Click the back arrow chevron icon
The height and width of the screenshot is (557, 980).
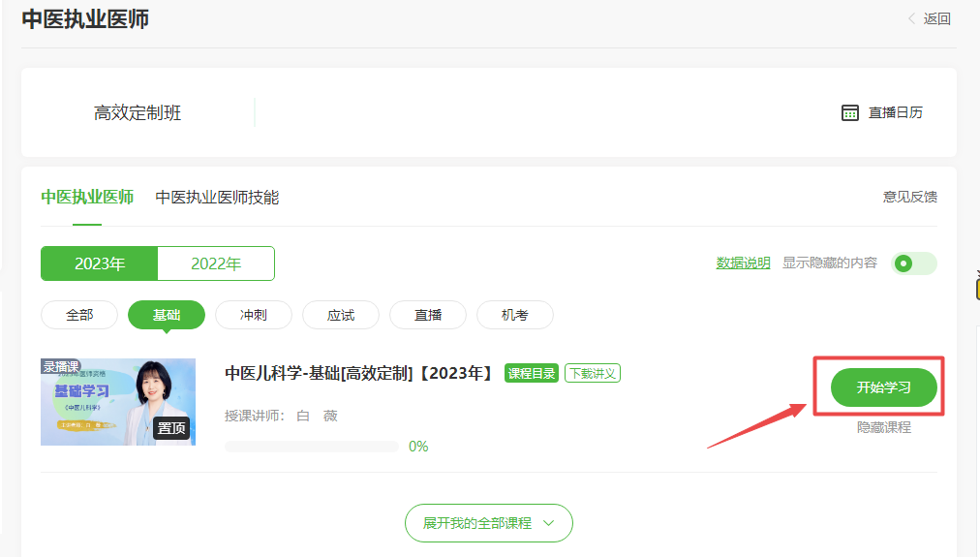point(911,18)
